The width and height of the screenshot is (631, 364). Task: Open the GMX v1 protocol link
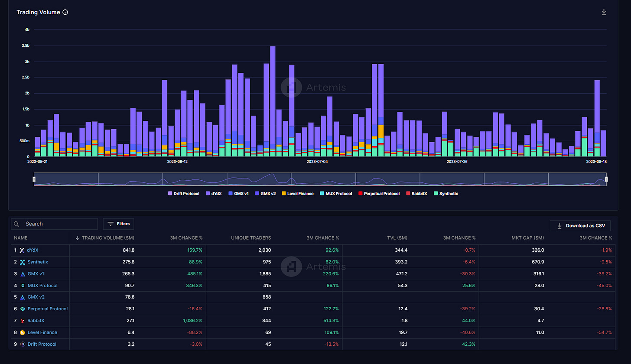(36, 274)
